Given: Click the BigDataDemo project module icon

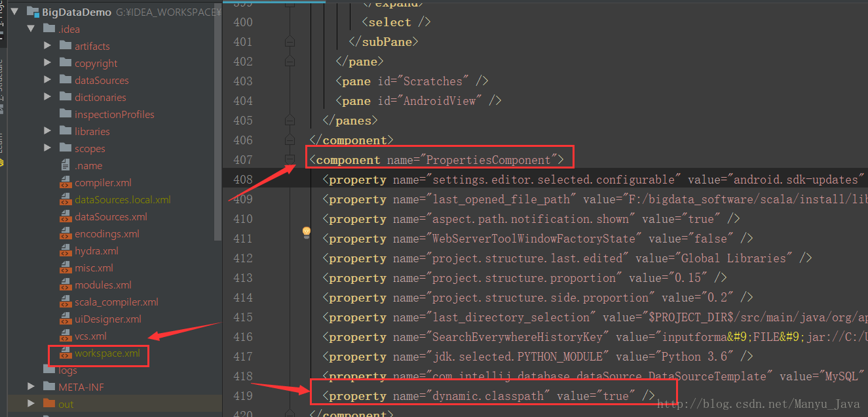Looking at the screenshot, I should (x=33, y=12).
